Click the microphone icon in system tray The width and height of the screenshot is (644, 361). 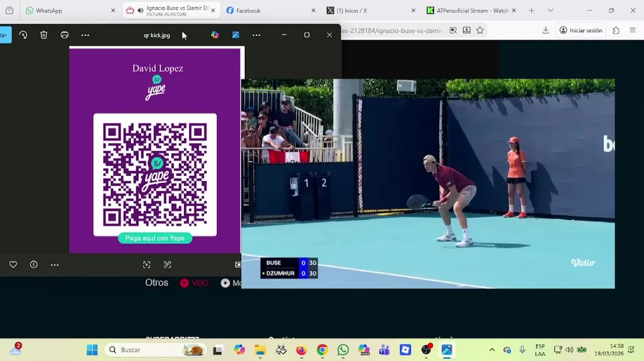pyautogui.click(x=522, y=350)
